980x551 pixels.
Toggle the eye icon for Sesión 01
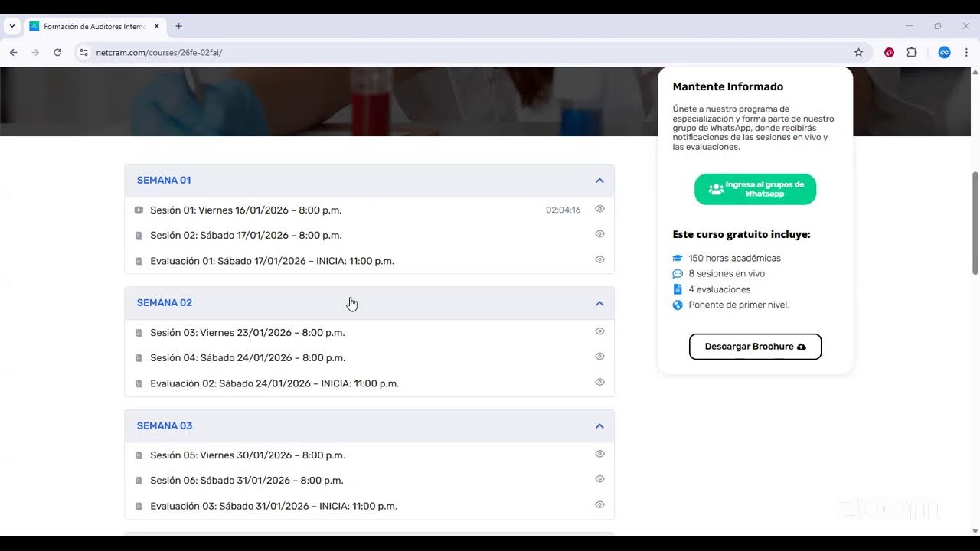pyautogui.click(x=600, y=209)
